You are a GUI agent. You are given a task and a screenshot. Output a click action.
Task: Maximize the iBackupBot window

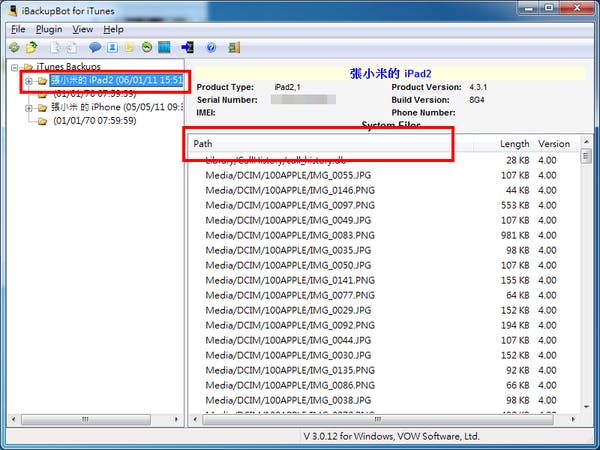point(549,8)
